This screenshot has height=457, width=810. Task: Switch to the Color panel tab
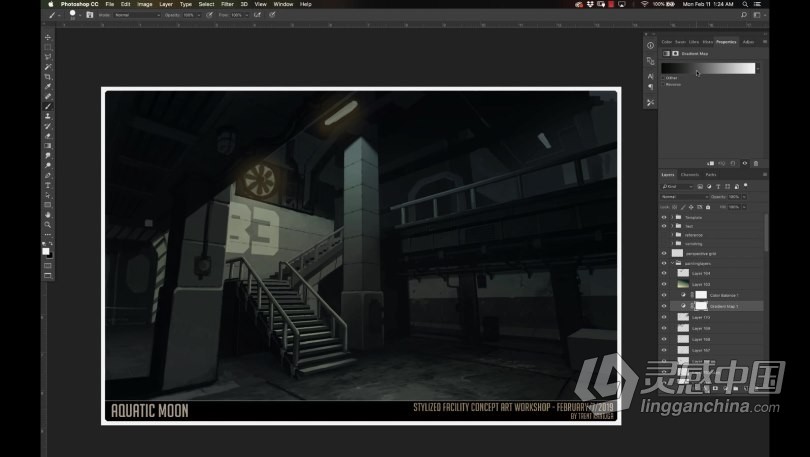click(x=667, y=42)
